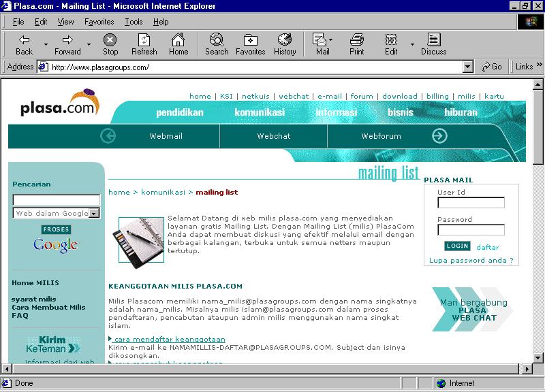Click the download top navigation link
The image size is (545, 392).
400,96
